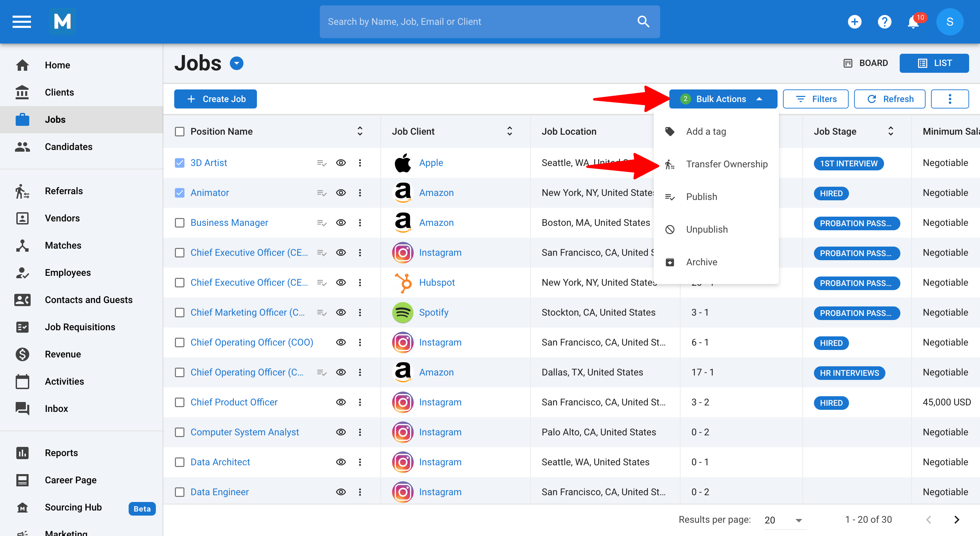
Task: Open Clients from the sidebar
Action: [81, 93]
